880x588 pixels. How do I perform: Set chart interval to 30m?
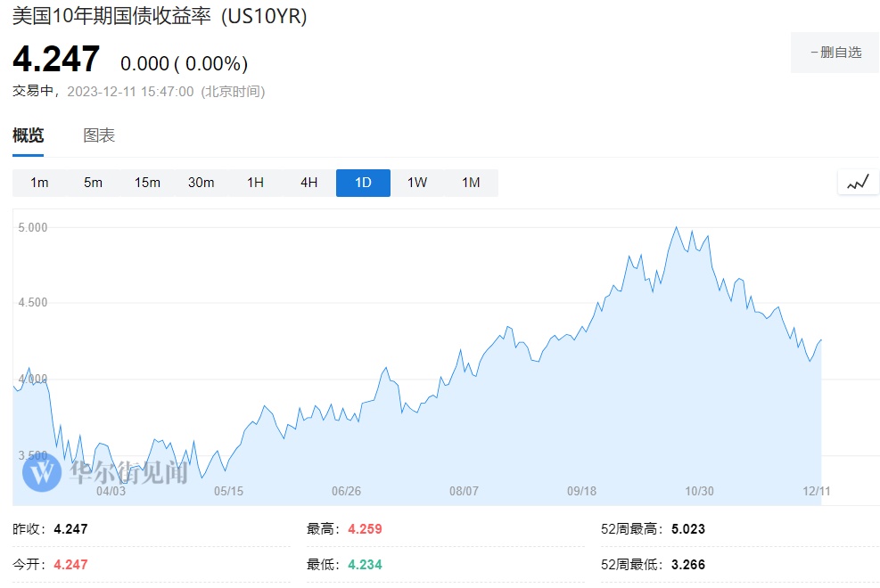coord(201,183)
